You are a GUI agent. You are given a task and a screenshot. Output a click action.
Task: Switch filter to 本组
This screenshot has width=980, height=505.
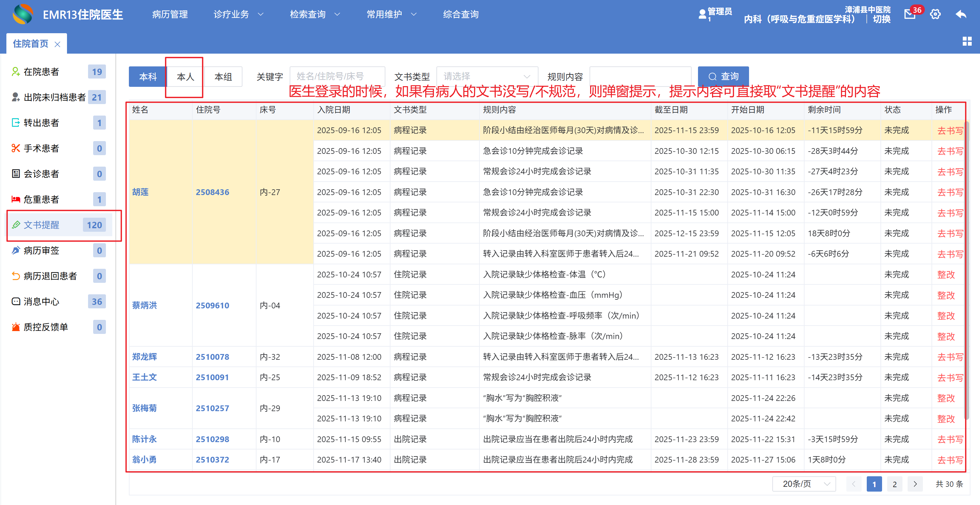coord(223,77)
